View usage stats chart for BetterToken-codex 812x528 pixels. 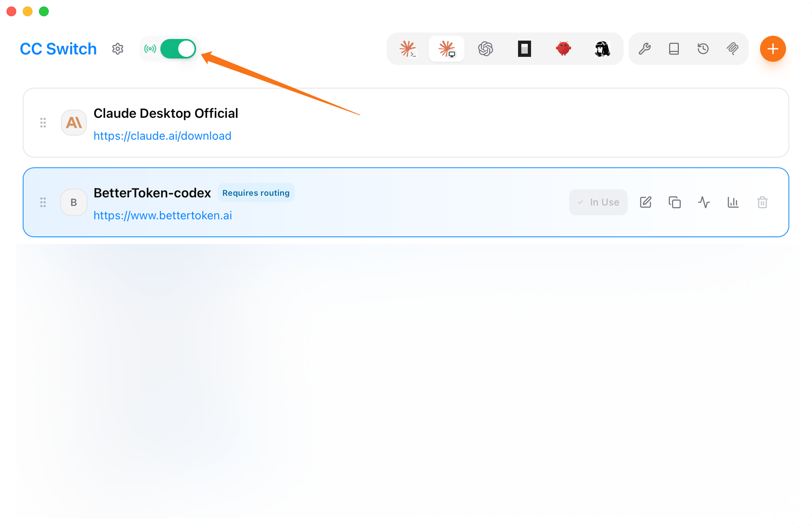pyautogui.click(x=733, y=202)
